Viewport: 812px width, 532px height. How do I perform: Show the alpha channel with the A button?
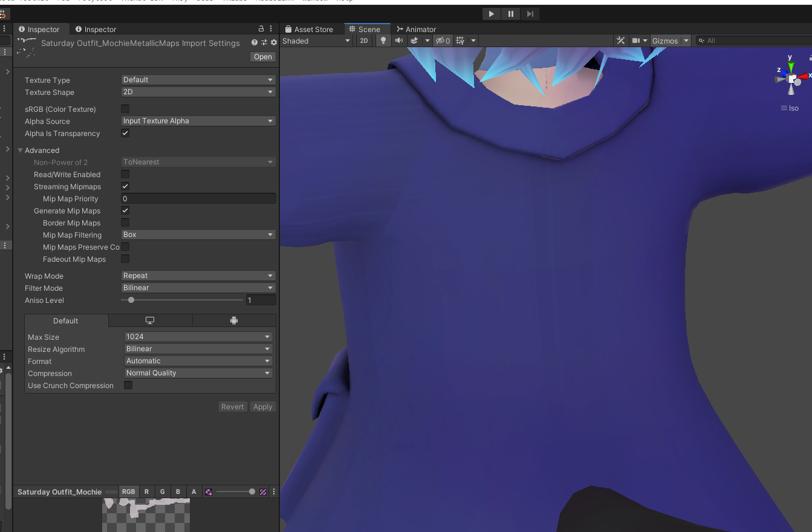click(193, 491)
